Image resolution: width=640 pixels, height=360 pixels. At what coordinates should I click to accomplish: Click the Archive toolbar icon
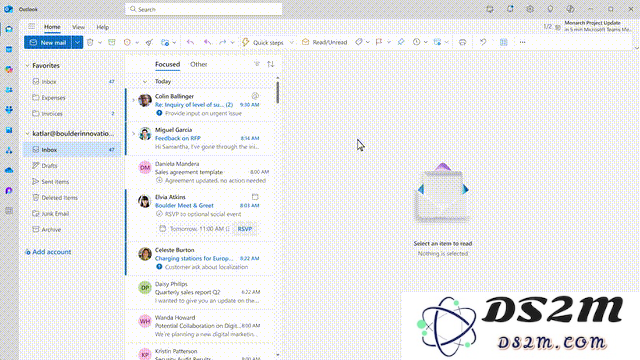[x=112, y=42]
